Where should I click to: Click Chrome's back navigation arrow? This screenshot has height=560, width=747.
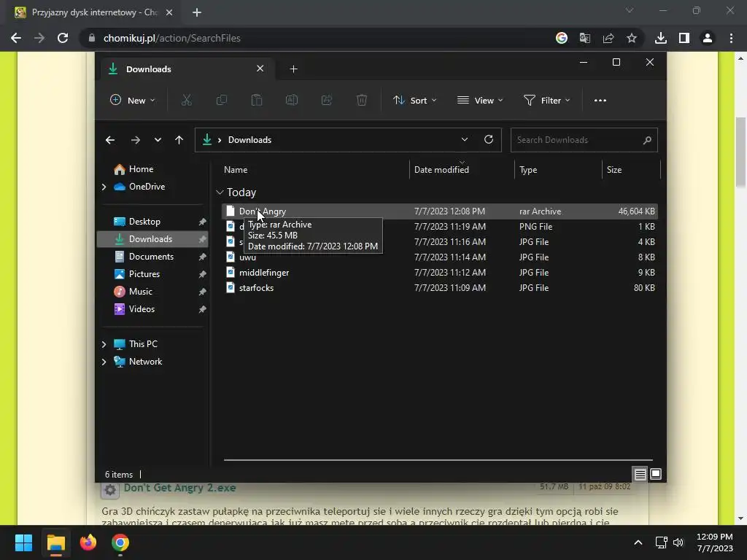pyautogui.click(x=16, y=38)
